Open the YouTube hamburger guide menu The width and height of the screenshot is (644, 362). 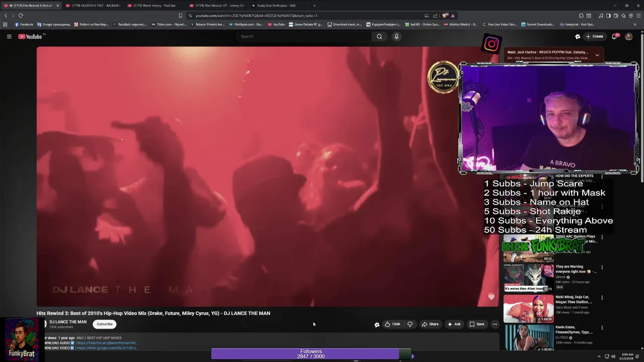[9, 36]
